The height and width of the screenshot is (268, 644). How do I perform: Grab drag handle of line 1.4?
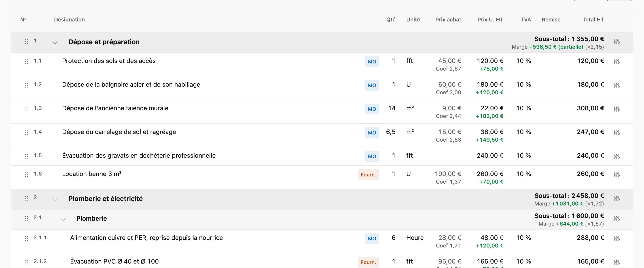pyautogui.click(x=26, y=133)
